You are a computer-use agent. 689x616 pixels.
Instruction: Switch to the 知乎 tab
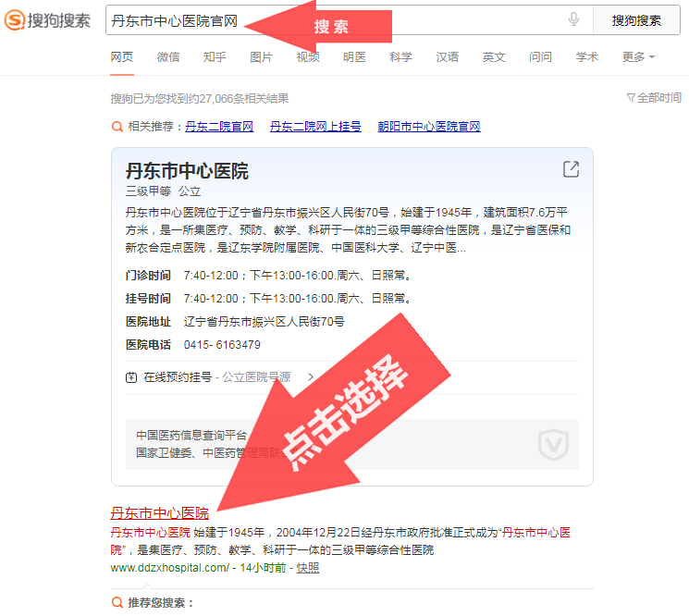[215, 57]
